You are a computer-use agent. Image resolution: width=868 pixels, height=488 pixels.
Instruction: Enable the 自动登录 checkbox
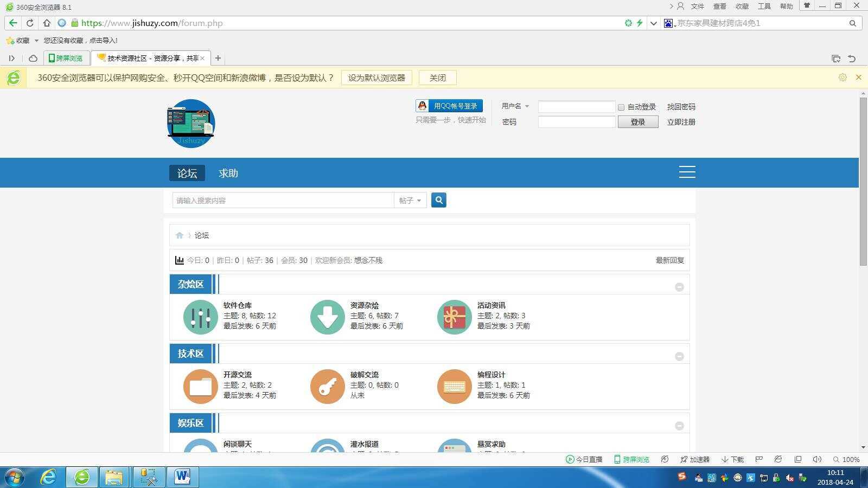(x=621, y=107)
